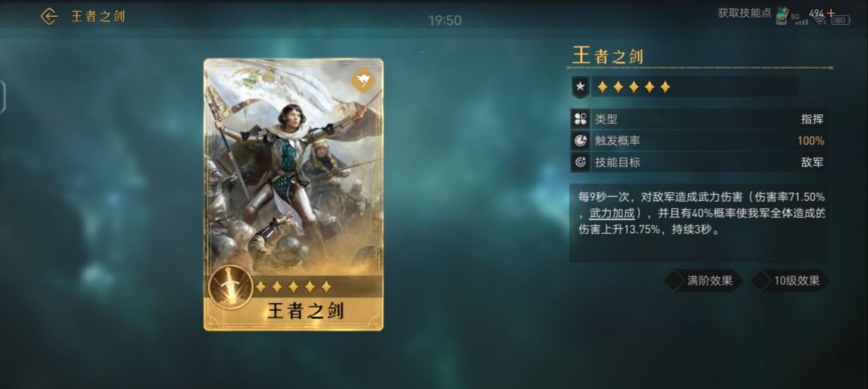Tap the pie icon beside 触发概率
Image resolution: width=868 pixels, height=389 pixels.
(x=580, y=141)
